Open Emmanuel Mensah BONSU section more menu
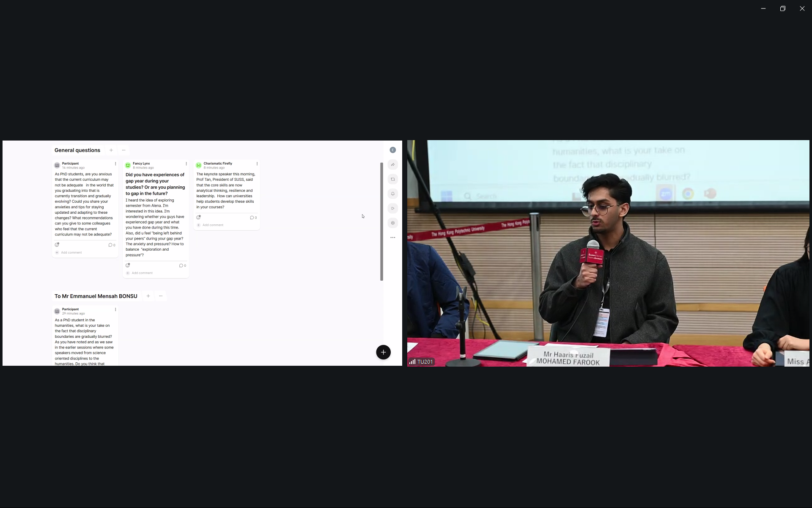Screen dimensions: 812x508 [161, 296]
